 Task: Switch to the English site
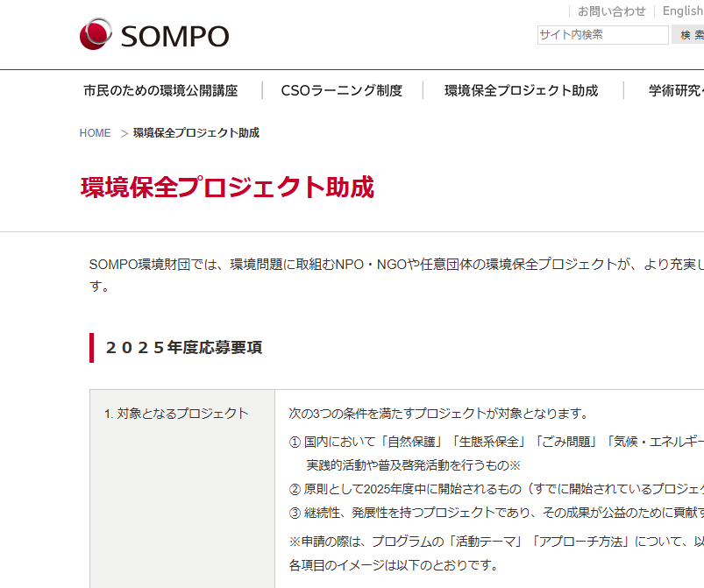coord(681,11)
